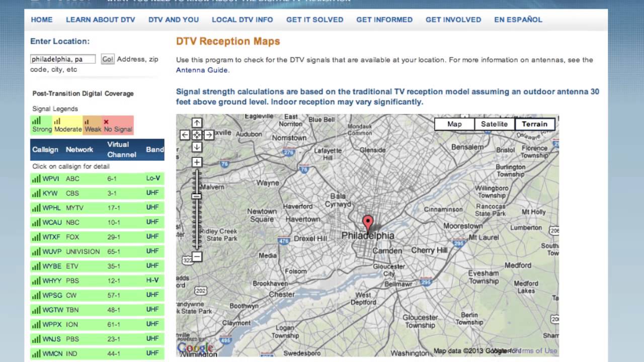Click signal bars icon for WHYY
This screenshot has height=362, width=644.
point(36,281)
